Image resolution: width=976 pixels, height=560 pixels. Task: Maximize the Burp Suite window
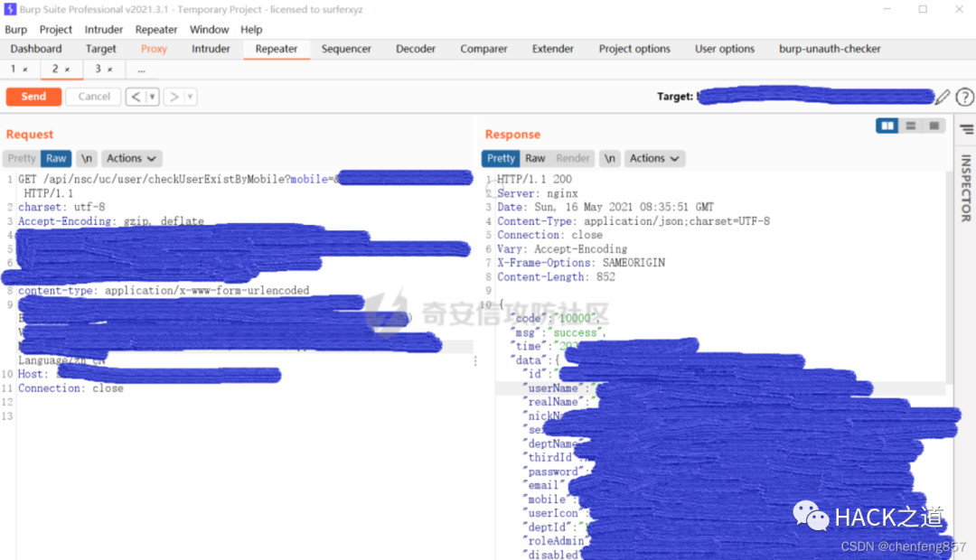pyautogui.click(x=923, y=9)
